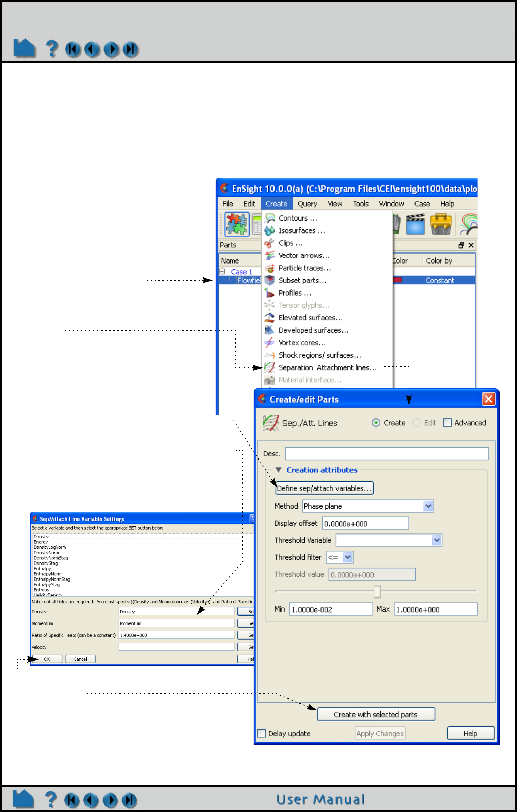Click the home icon in the top navigation bar
Image resolution: width=517 pixels, height=812 pixels.
point(25,48)
